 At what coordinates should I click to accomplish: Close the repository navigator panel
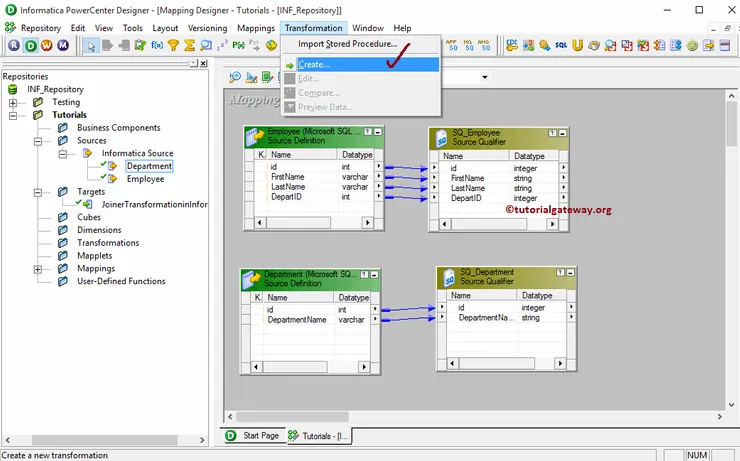coord(203,63)
